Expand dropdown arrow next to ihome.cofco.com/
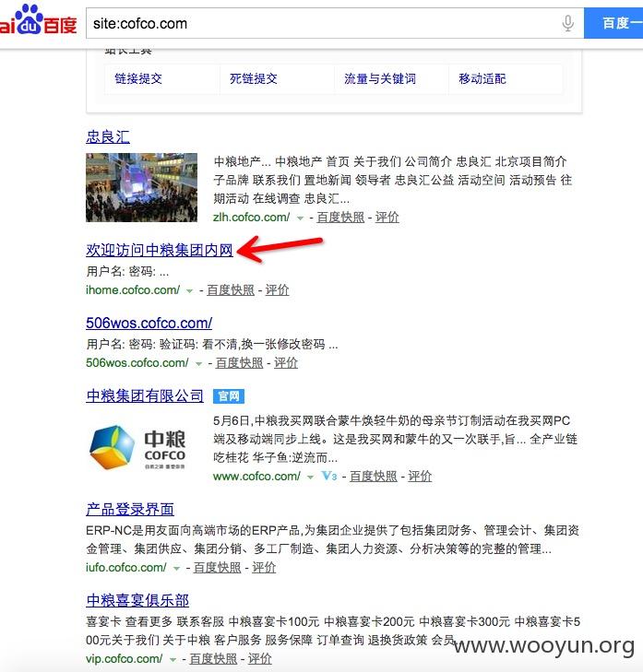643x672 pixels. [x=190, y=291]
